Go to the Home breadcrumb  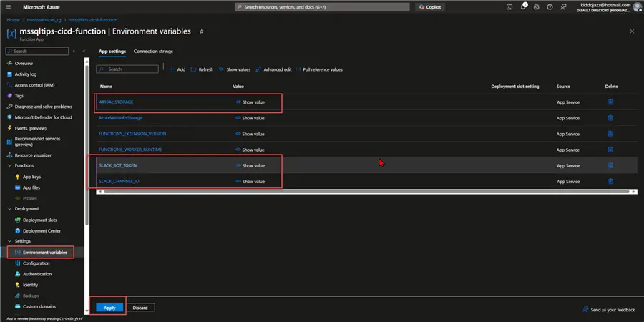[13, 20]
